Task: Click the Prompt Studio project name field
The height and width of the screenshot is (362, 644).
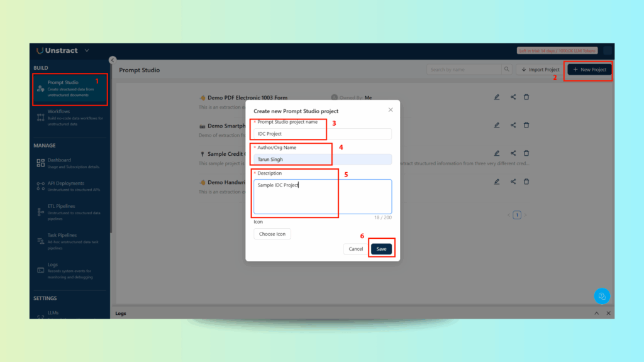Action: [x=323, y=134]
